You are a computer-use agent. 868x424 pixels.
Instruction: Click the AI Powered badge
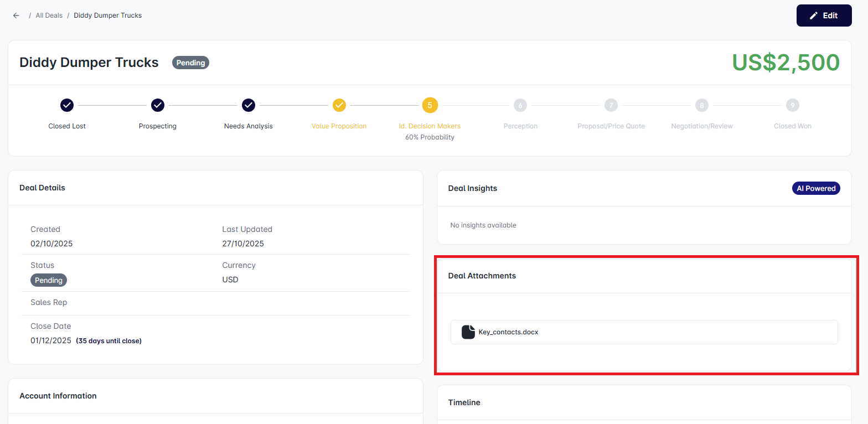[816, 188]
